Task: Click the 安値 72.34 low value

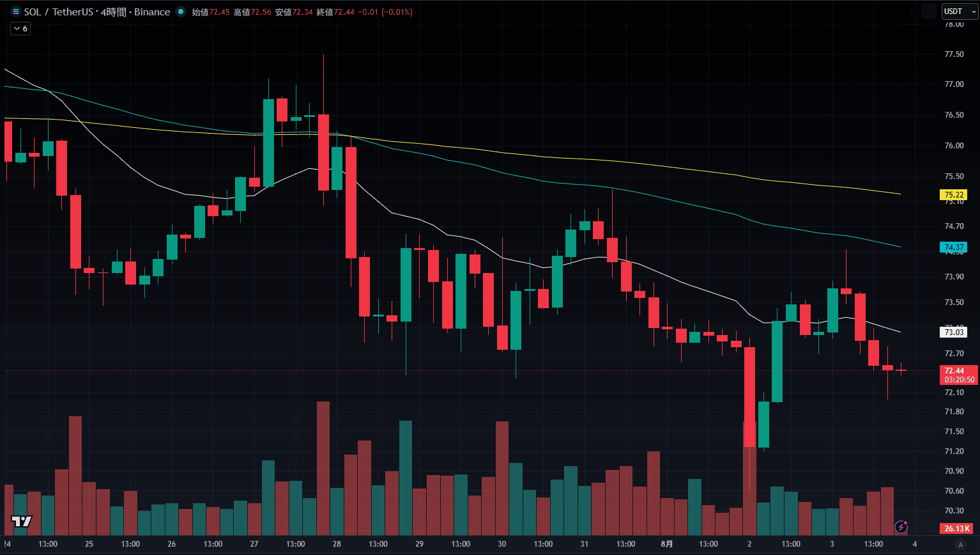Action: [294, 12]
